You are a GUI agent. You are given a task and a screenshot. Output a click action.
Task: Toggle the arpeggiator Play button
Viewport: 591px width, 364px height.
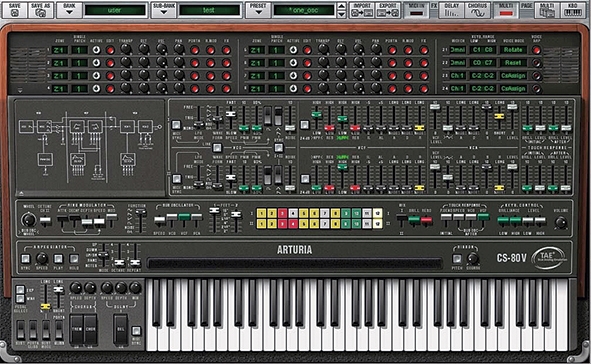58,259
